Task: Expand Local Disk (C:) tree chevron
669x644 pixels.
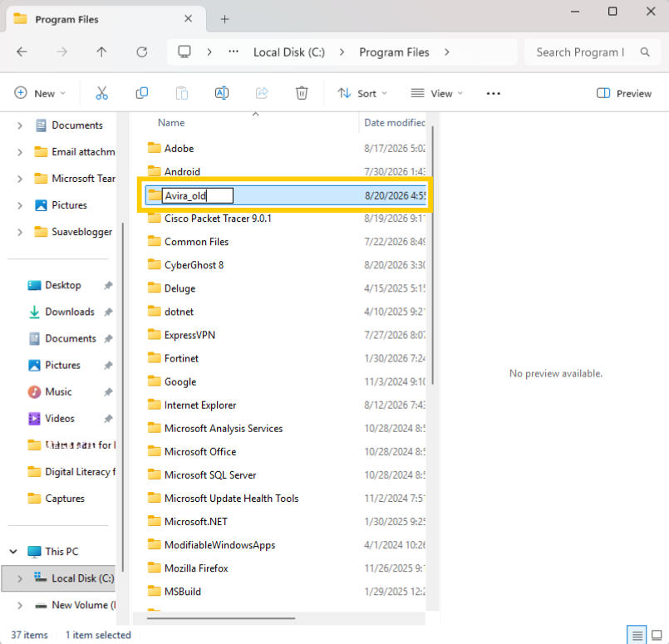Action: coord(20,578)
